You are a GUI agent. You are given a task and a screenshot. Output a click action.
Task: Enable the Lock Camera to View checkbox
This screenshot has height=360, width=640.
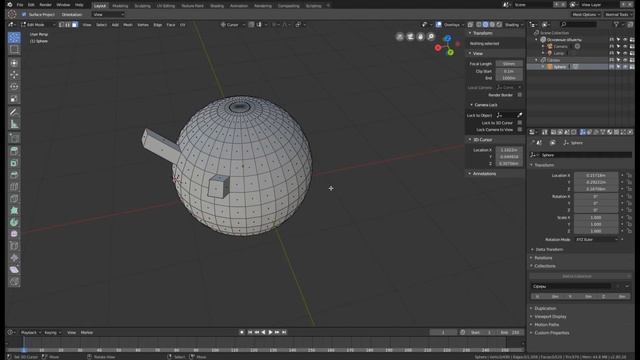[x=520, y=129]
